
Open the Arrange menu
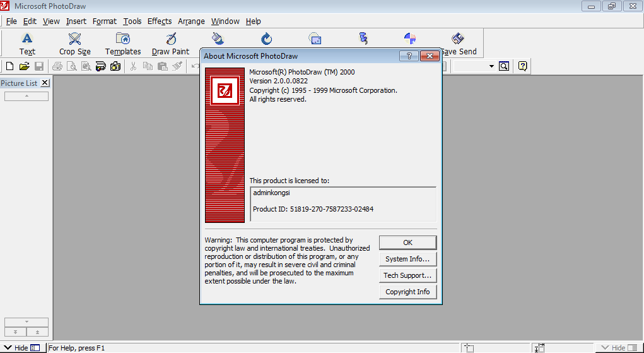[191, 21]
